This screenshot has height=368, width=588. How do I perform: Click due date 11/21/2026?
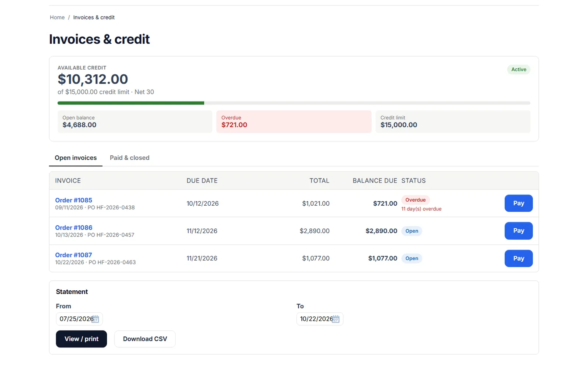202,258
